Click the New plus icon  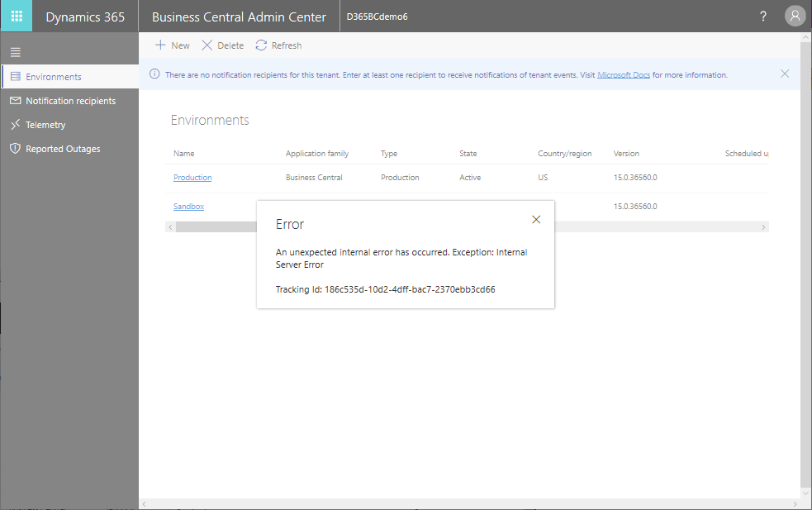click(160, 45)
